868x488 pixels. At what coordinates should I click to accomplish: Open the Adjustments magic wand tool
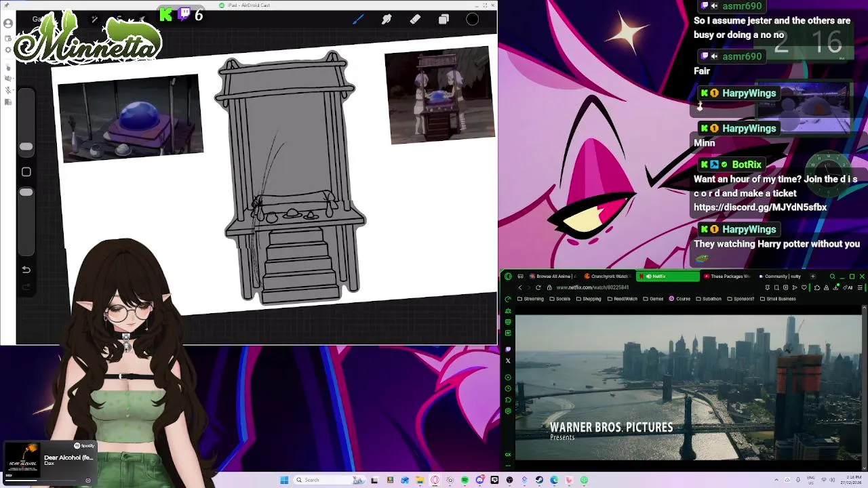(94, 20)
